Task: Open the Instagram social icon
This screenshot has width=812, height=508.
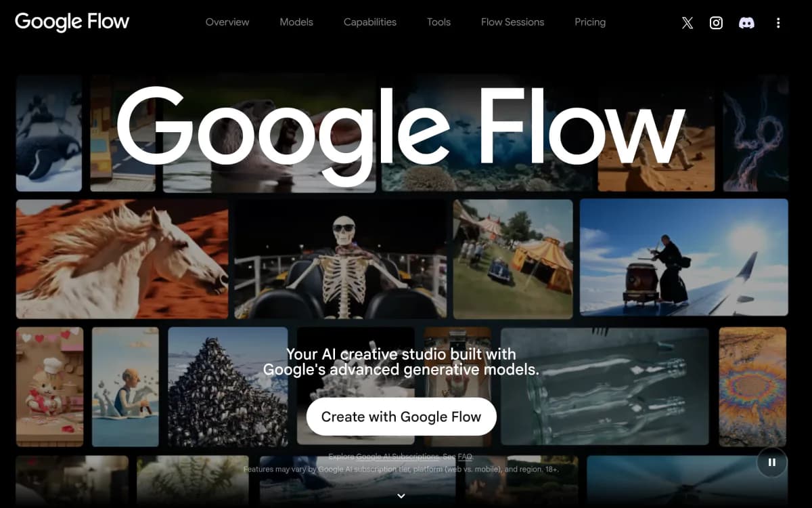Action: click(x=716, y=22)
